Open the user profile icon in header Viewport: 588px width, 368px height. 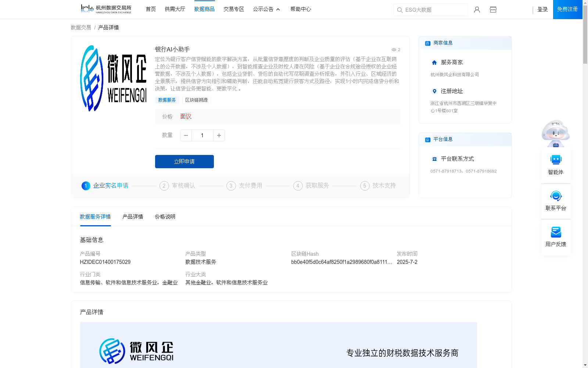point(477,10)
